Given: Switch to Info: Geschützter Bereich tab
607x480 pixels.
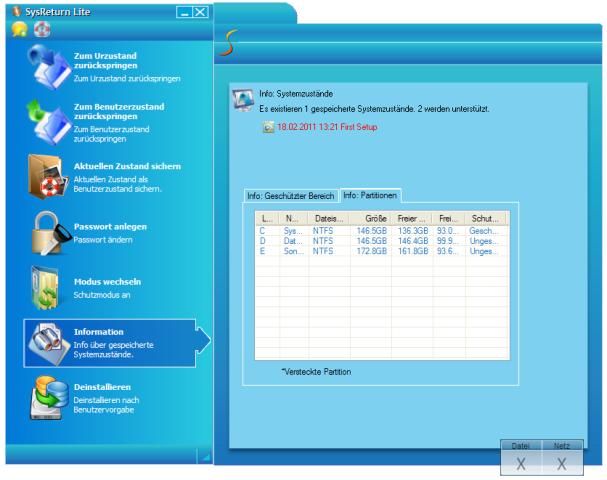Looking at the screenshot, I should tap(291, 196).
